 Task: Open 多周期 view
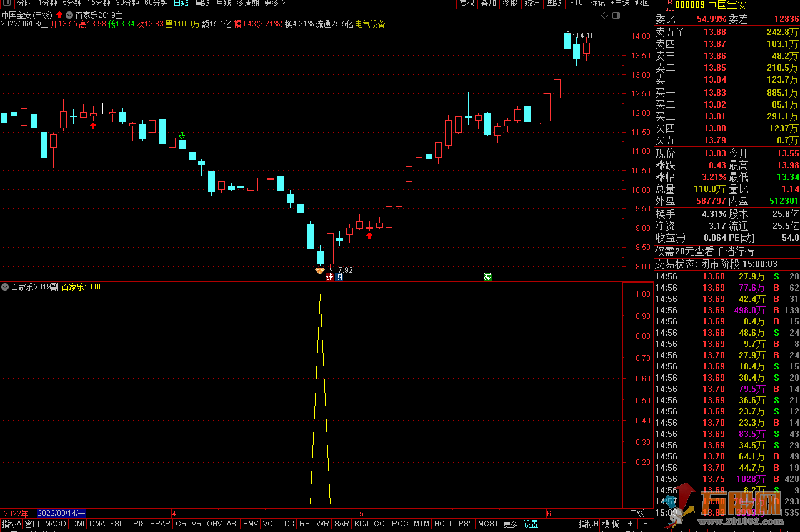(x=248, y=3)
